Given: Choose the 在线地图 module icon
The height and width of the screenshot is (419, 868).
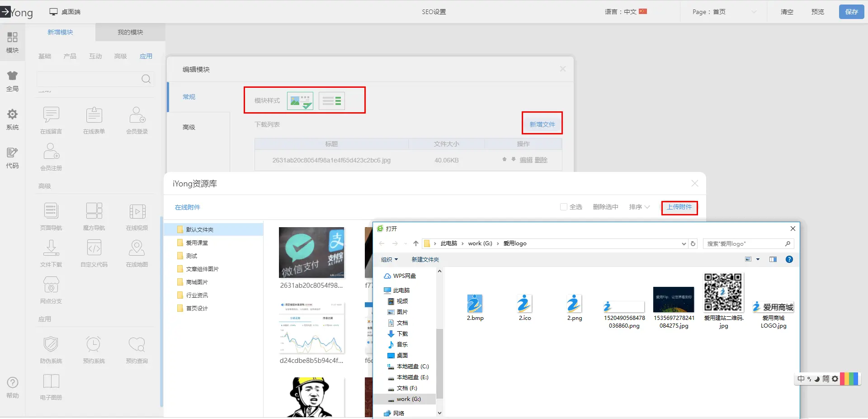Looking at the screenshot, I should tap(137, 248).
